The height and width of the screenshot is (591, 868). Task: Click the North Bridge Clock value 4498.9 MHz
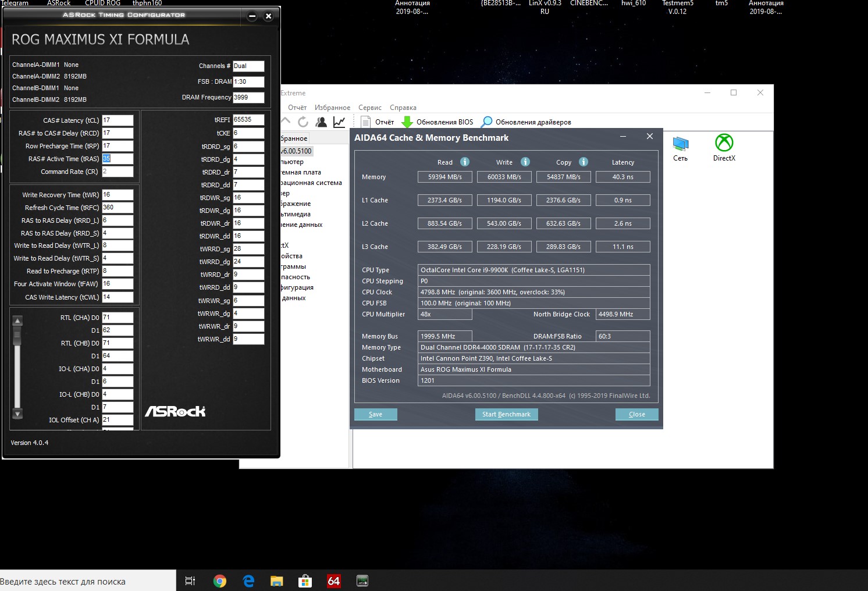[623, 314]
